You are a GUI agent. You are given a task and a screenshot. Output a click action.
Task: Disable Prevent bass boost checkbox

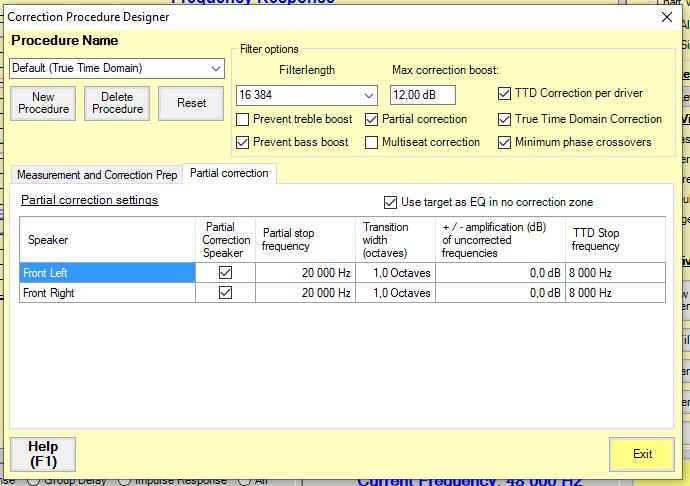coord(243,142)
